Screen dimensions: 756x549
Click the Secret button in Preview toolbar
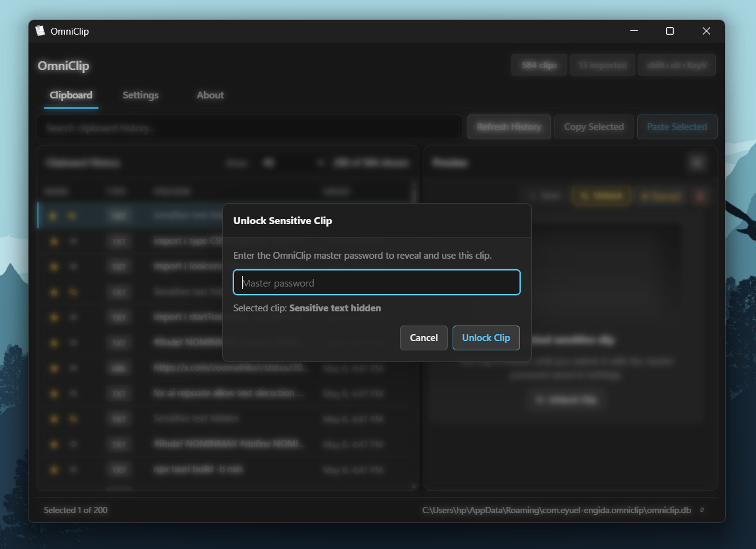tap(660, 196)
